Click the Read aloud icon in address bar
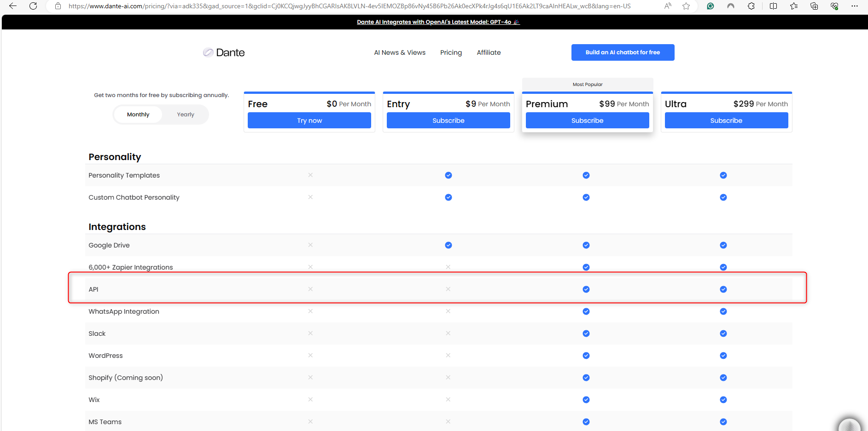This screenshot has height=431, width=868. pos(668,6)
